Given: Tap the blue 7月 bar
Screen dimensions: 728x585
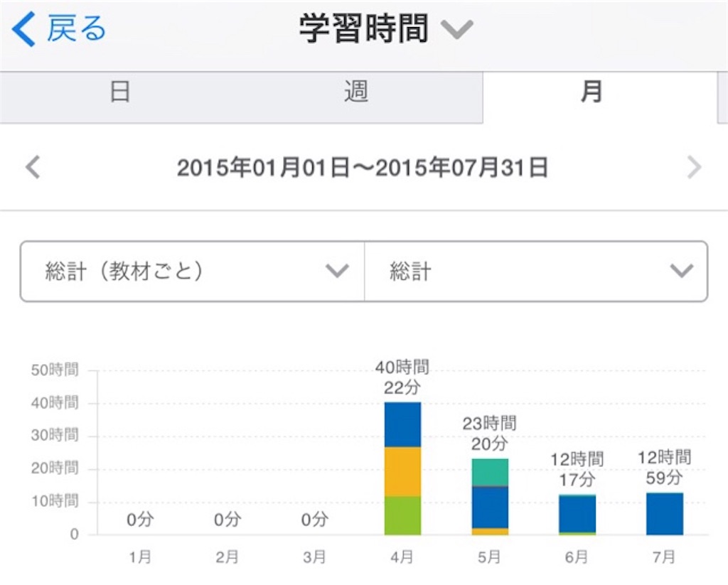Looking at the screenshot, I should point(665,514).
